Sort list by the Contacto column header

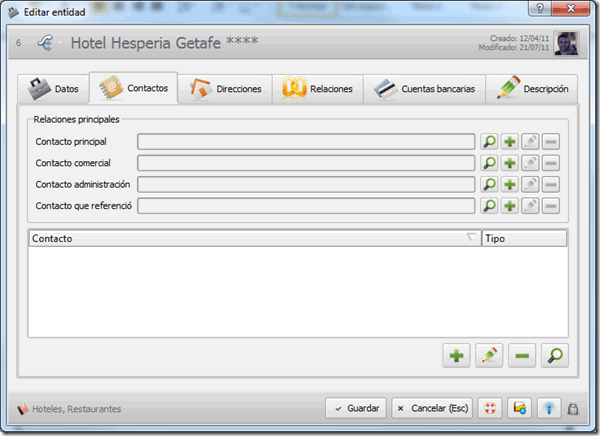pos(255,238)
